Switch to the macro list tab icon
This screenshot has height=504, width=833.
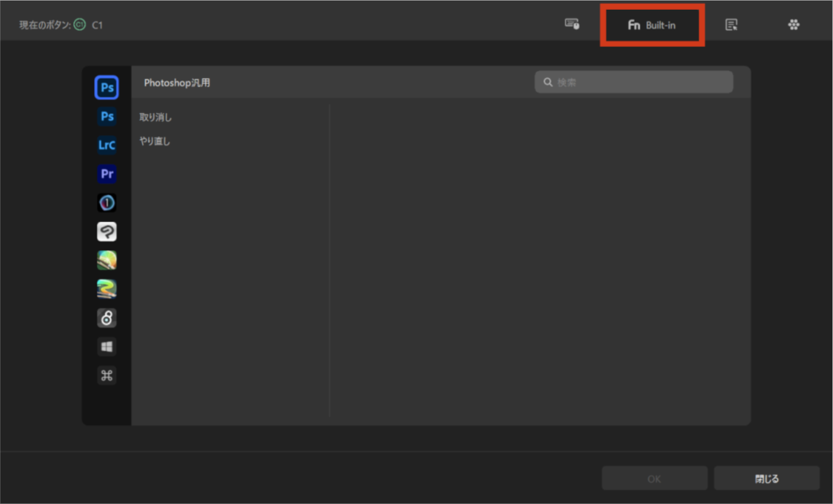tap(731, 25)
